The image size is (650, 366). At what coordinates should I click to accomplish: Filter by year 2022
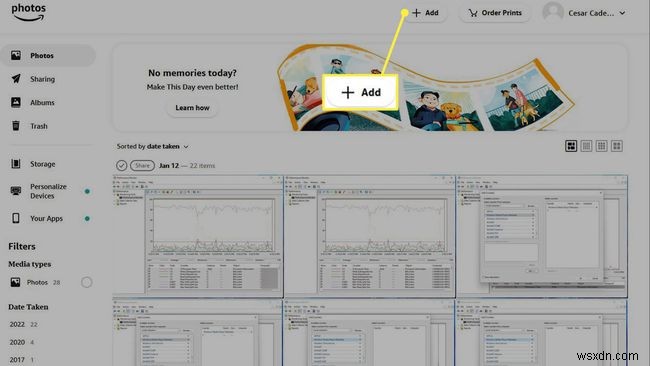[x=23, y=325]
